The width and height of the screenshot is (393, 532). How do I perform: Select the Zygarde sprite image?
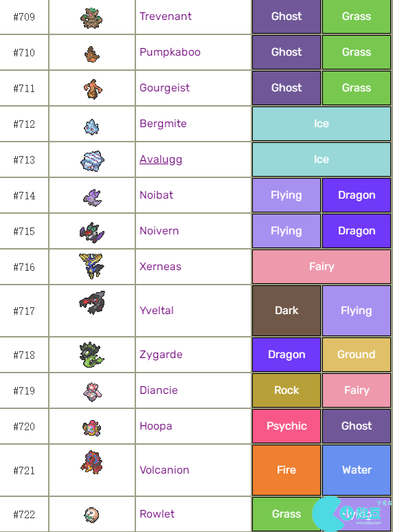click(x=91, y=355)
